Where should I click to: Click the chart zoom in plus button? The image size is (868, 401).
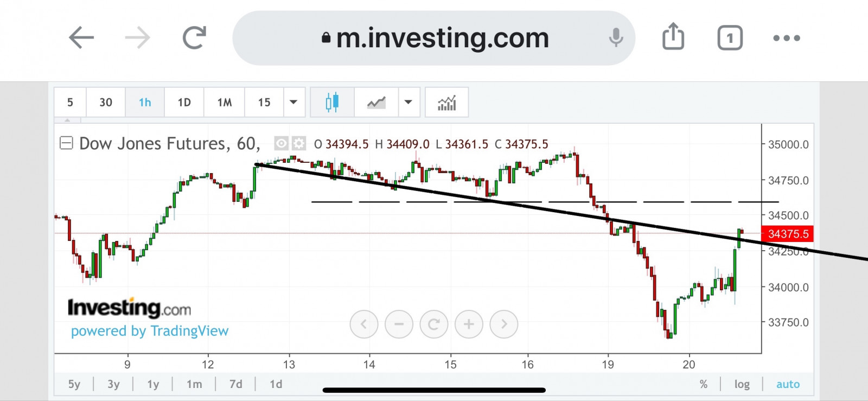click(x=469, y=324)
